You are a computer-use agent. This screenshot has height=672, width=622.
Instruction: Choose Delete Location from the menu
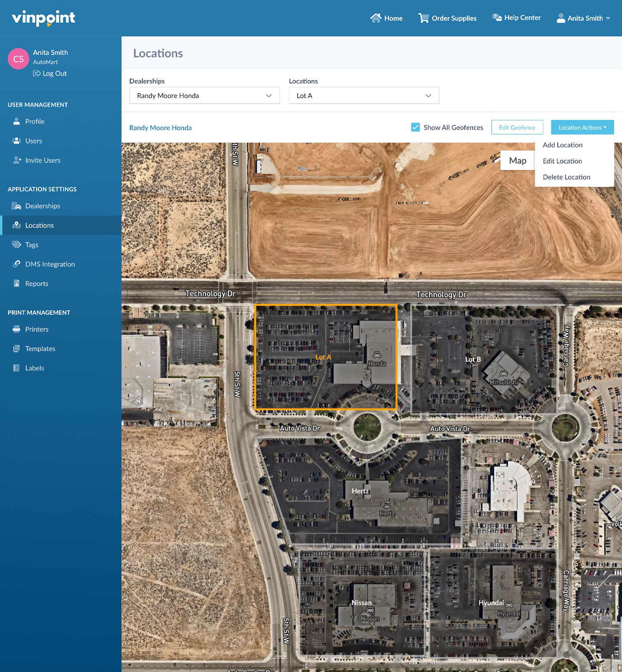click(x=566, y=177)
